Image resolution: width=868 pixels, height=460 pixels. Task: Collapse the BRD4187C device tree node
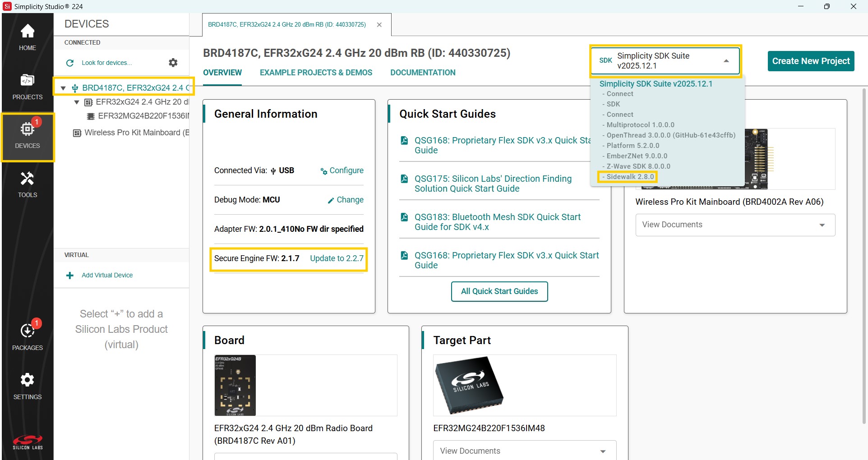coord(63,88)
